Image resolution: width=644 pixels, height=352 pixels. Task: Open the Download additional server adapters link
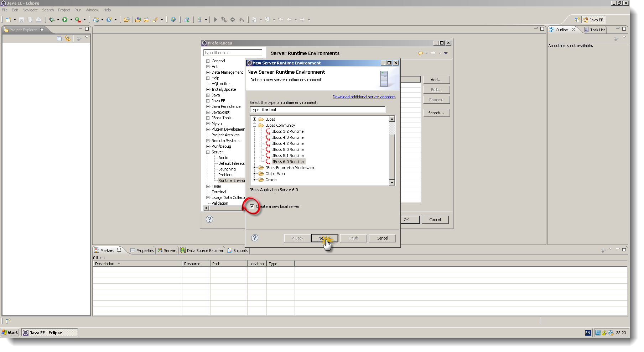364,96
